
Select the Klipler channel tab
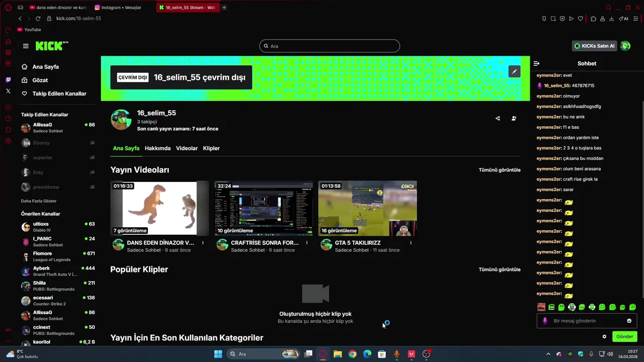[211, 148]
